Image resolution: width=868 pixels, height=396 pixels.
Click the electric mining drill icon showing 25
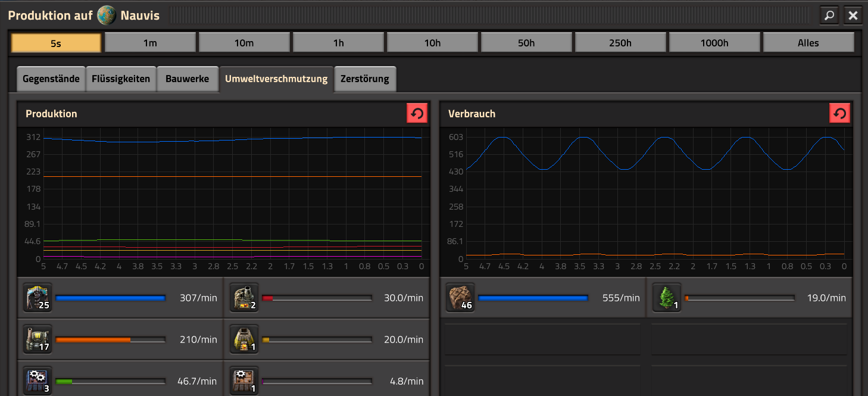click(38, 298)
